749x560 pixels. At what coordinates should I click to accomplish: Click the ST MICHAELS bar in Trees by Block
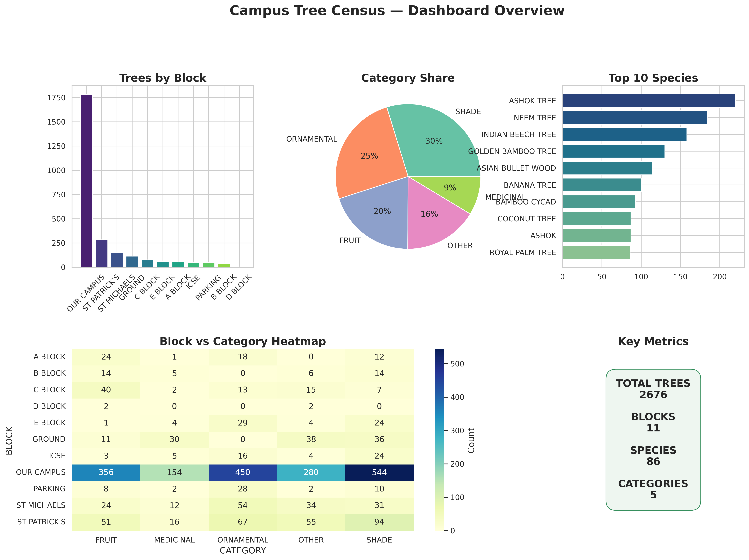click(x=117, y=260)
